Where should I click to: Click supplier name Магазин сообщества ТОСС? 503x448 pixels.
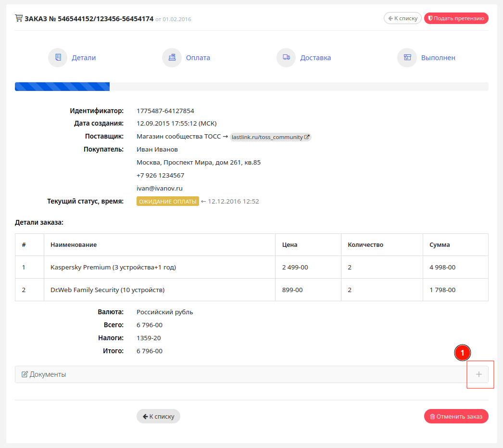click(x=179, y=136)
